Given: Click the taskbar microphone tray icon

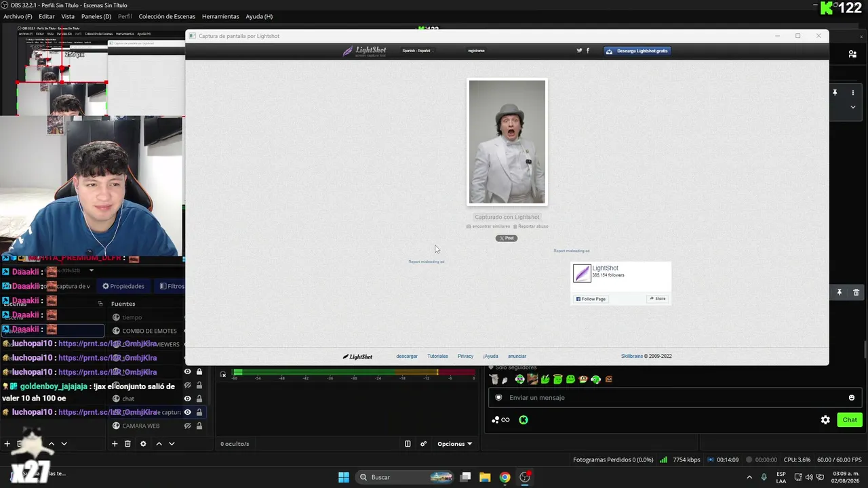Looking at the screenshot, I should (764, 477).
